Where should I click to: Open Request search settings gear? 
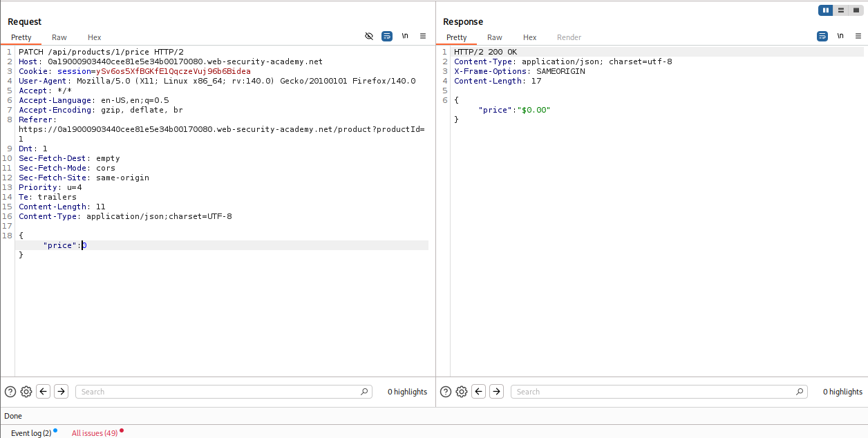coord(26,392)
